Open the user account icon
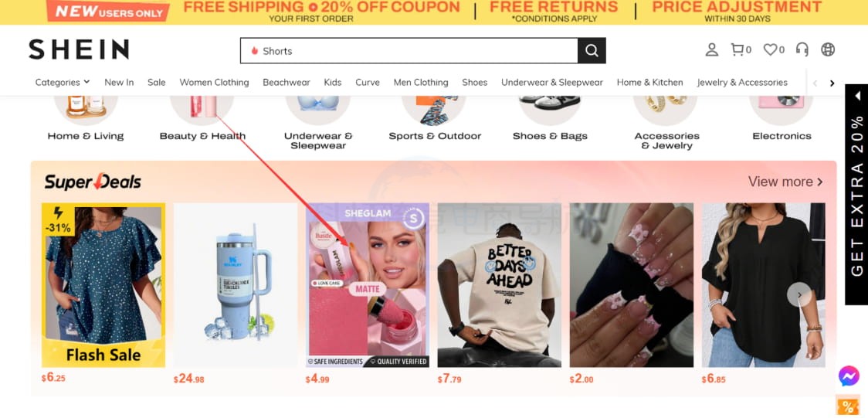Screen dimensions: 868x418 [x=711, y=49]
